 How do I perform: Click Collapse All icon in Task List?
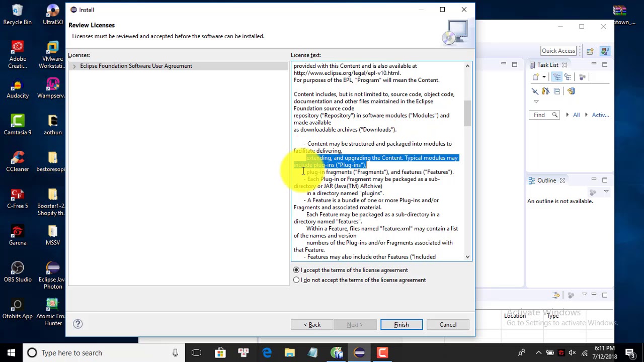click(557, 91)
